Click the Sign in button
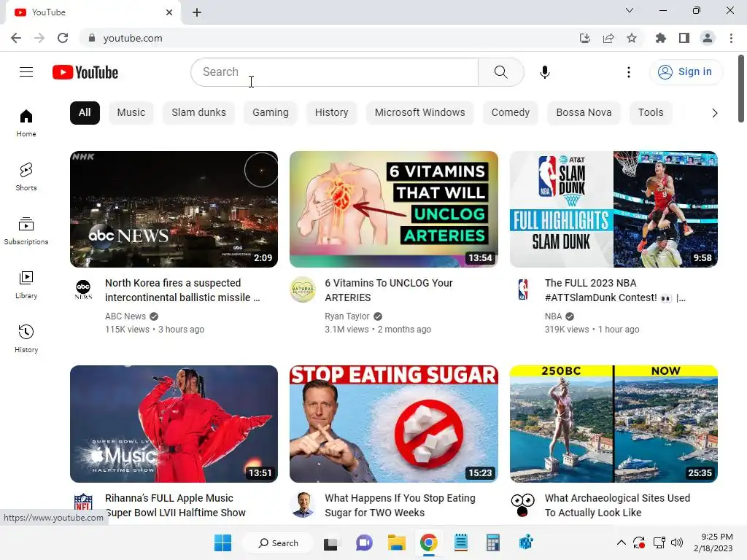747x560 pixels. (686, 72)
